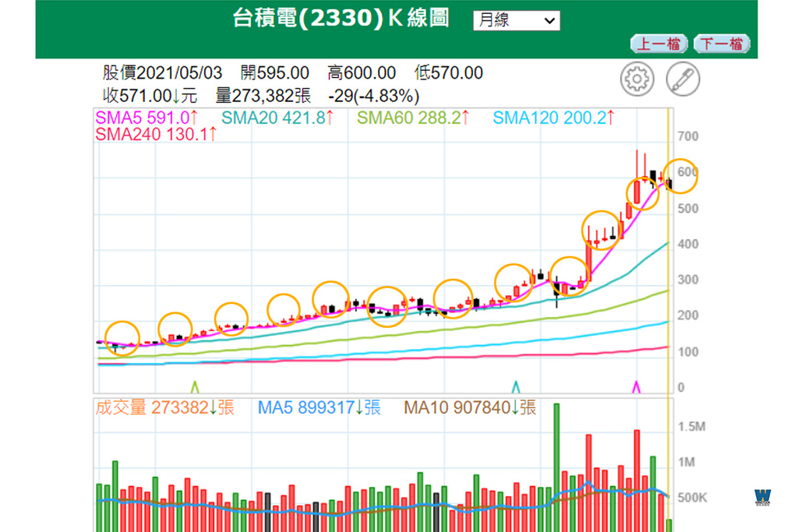
Task: Click the W logo at bottom right
Action: pos(762,496)
